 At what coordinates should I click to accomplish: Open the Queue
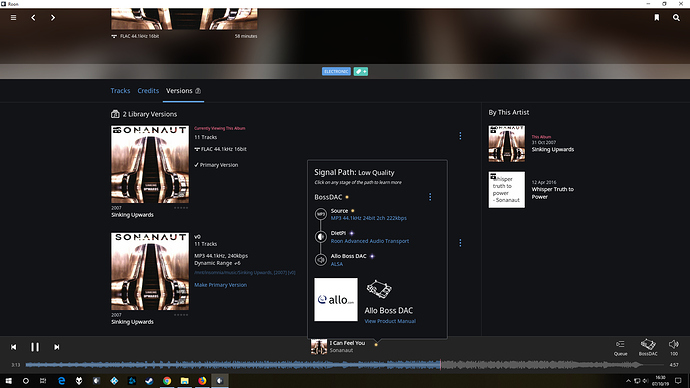pos(620,347)
